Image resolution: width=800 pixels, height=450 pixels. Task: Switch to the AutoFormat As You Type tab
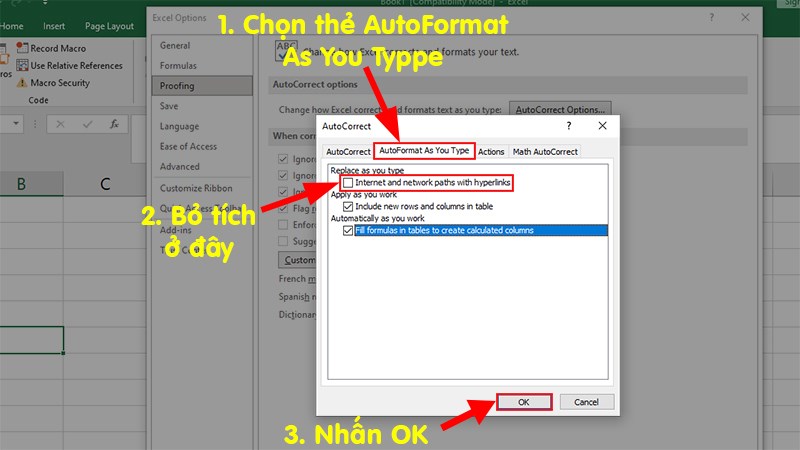tap(423, 151)
